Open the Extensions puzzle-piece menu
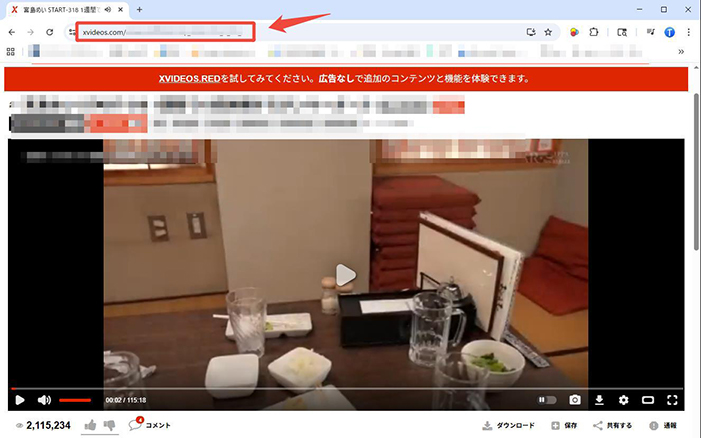 594,32
